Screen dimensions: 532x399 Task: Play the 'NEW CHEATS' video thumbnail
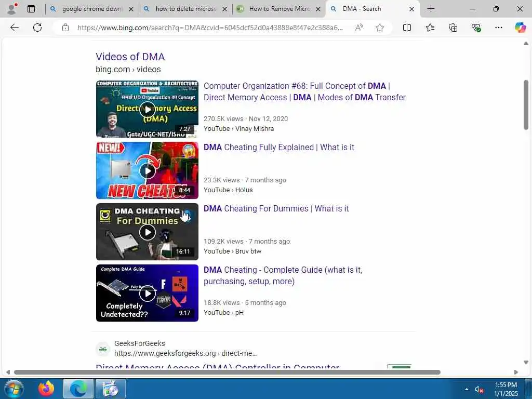pyautogui.click(x=147, y=170)
